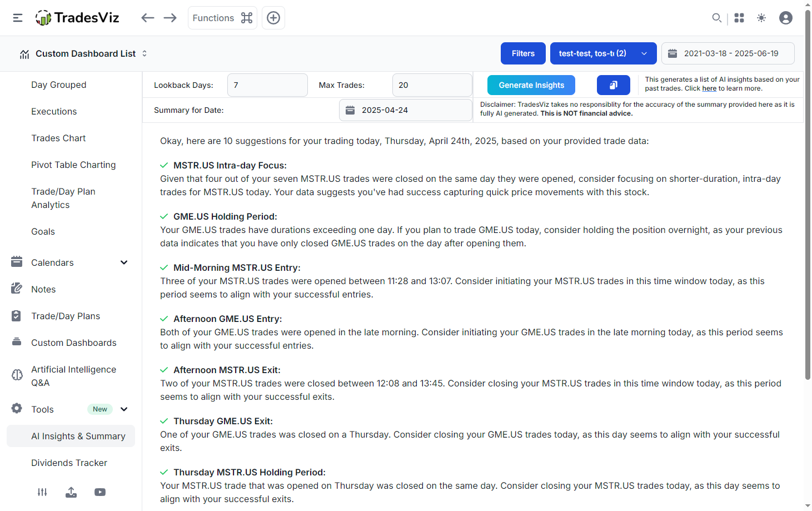Go back with the left arrow

[x=147, y=18]
